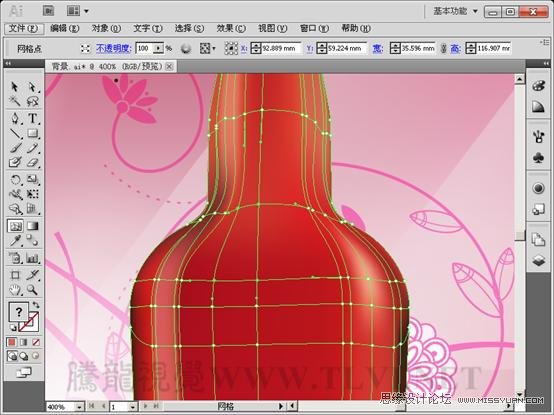The image size is (554, 415).
Task: Select the Blend tool
Action: 32,241
